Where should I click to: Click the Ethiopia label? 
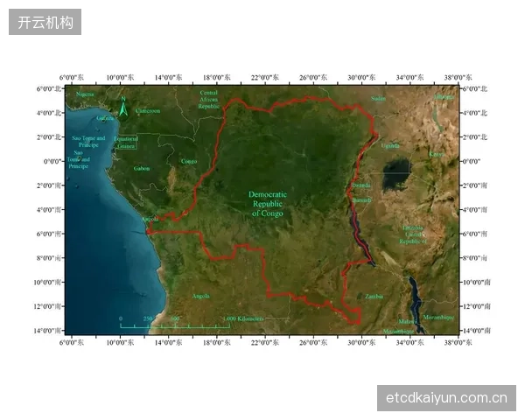444,97
